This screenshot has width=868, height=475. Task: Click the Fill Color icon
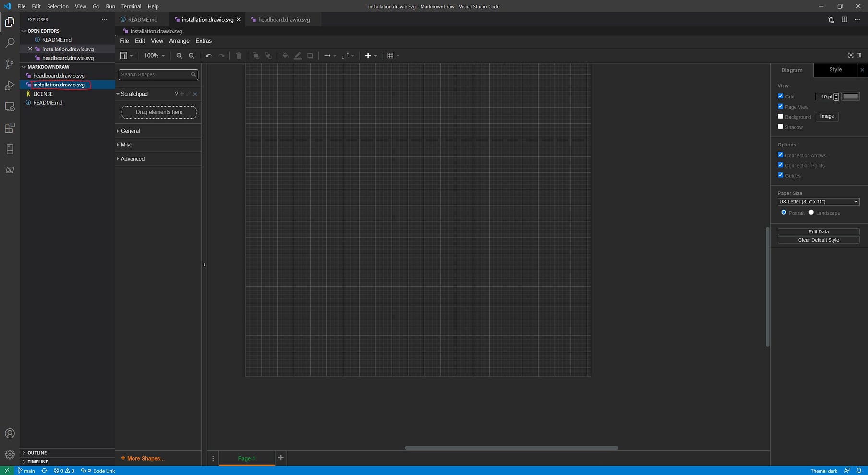tap(285, 55)
